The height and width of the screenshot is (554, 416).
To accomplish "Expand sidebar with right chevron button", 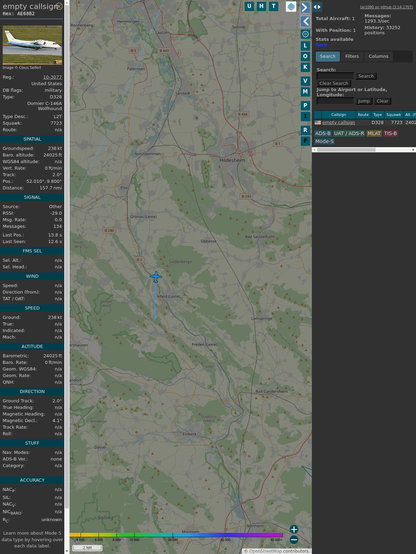I will (x=305, y=7).
